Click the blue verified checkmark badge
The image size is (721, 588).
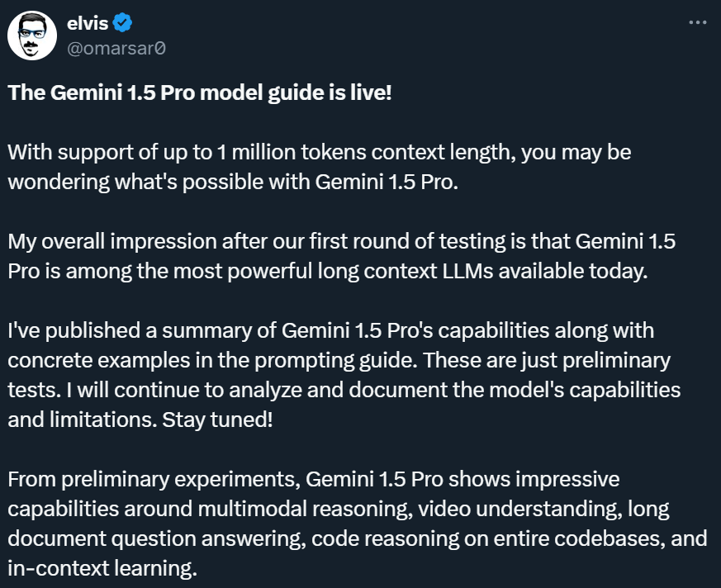[122, 23]
